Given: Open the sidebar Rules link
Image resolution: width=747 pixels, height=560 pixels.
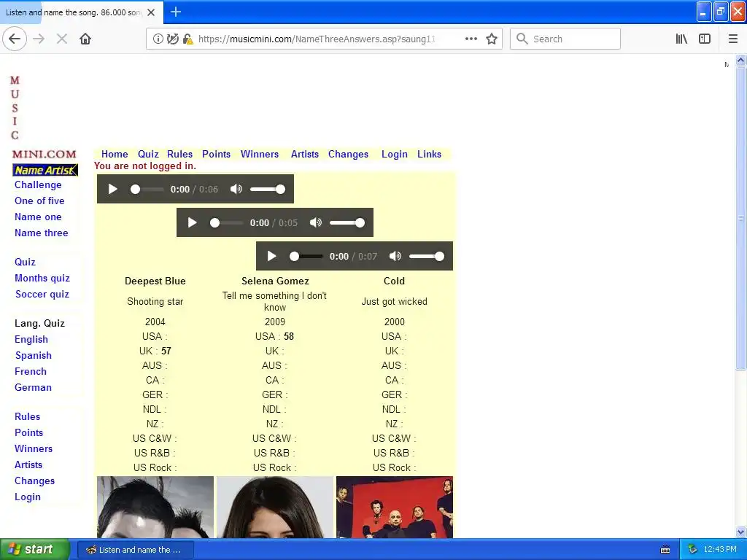Looking at the screenshot, I should point(28,416).
